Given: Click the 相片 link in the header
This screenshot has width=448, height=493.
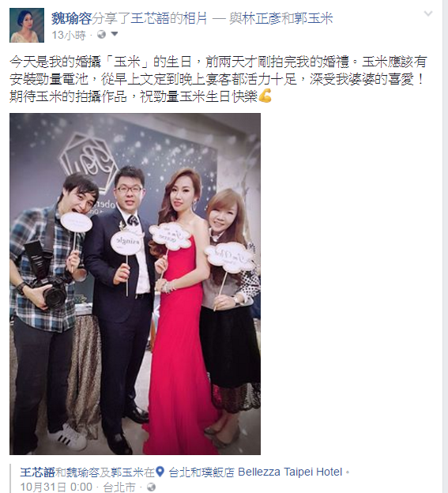Looking at the screenshot, I should [x=195, y=18].
